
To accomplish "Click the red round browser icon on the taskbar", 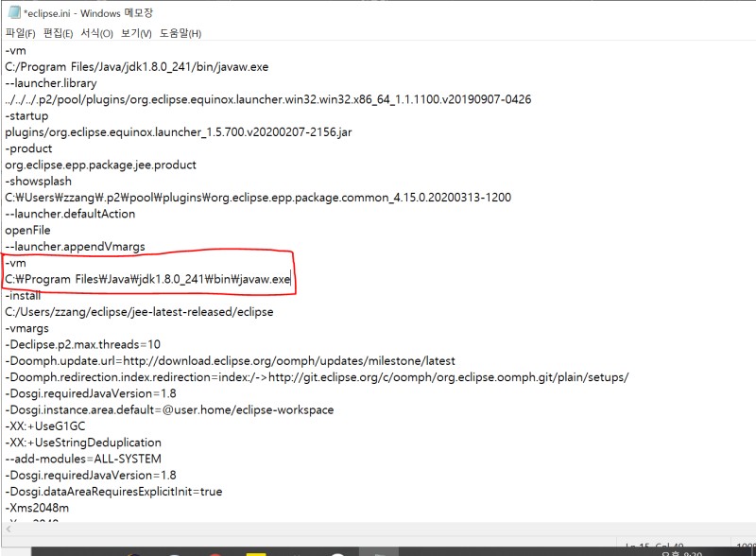I will click(215, 551).
